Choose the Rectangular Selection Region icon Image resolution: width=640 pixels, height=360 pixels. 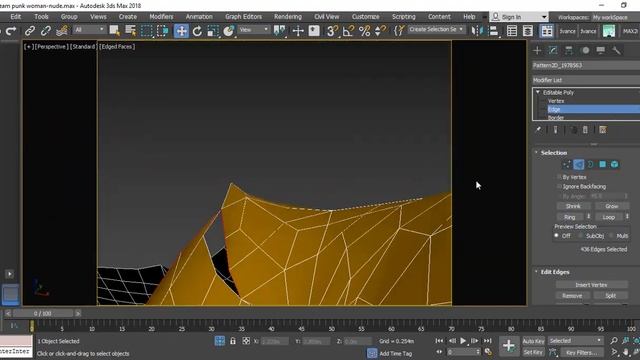click(x=147, y=31)
